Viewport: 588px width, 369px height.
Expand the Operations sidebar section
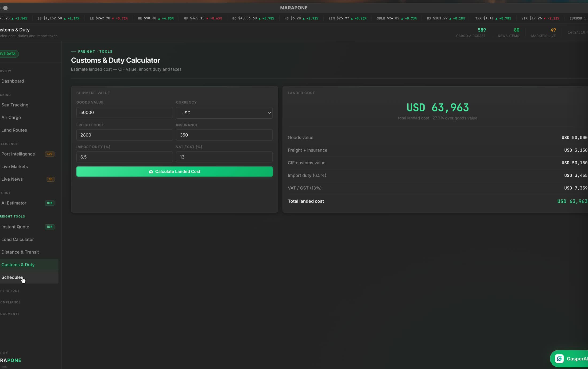pos(10,291)
